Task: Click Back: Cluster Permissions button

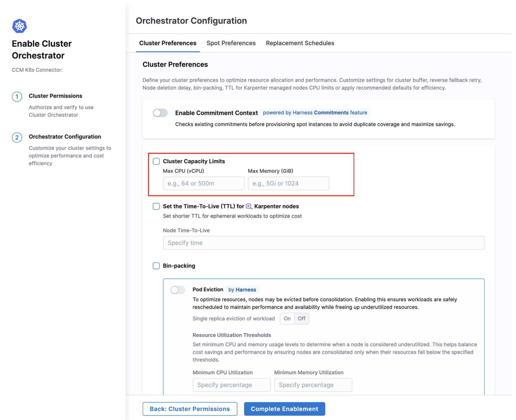Action: pos(190,409)
